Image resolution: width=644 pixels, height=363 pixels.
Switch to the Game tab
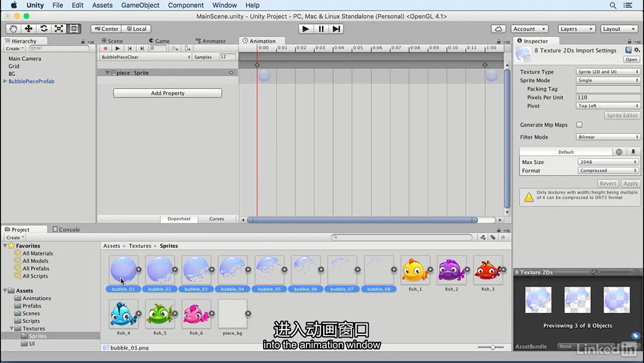point(159,41)
